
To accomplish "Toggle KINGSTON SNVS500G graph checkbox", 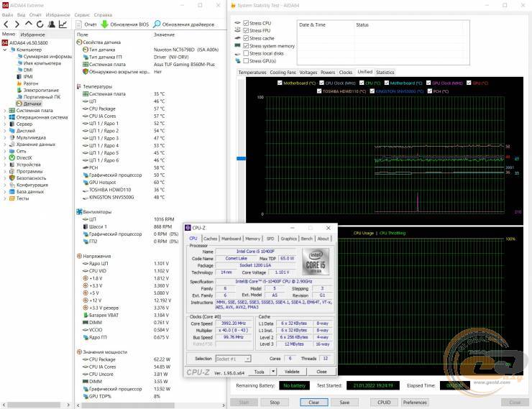I will pos(372,91).
